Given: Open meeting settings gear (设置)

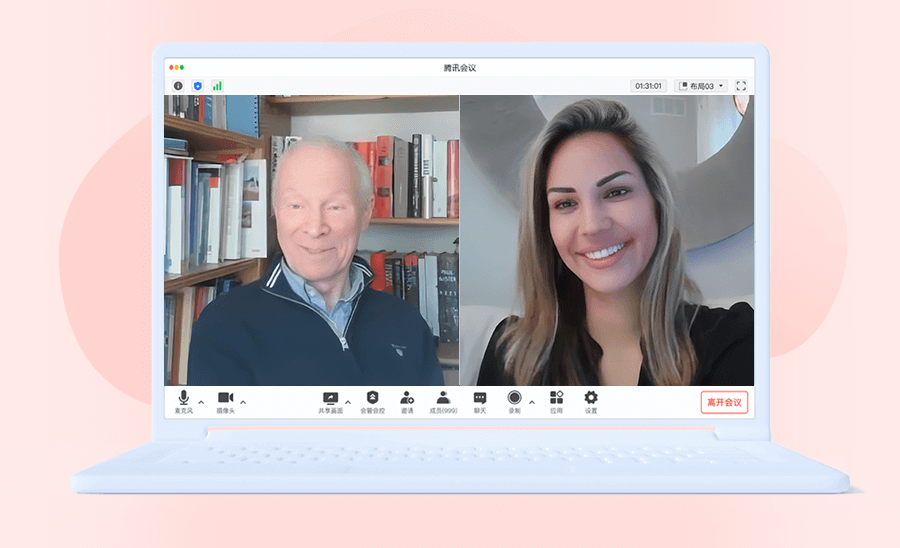Looking at the screenshot, I should (591, 402).
